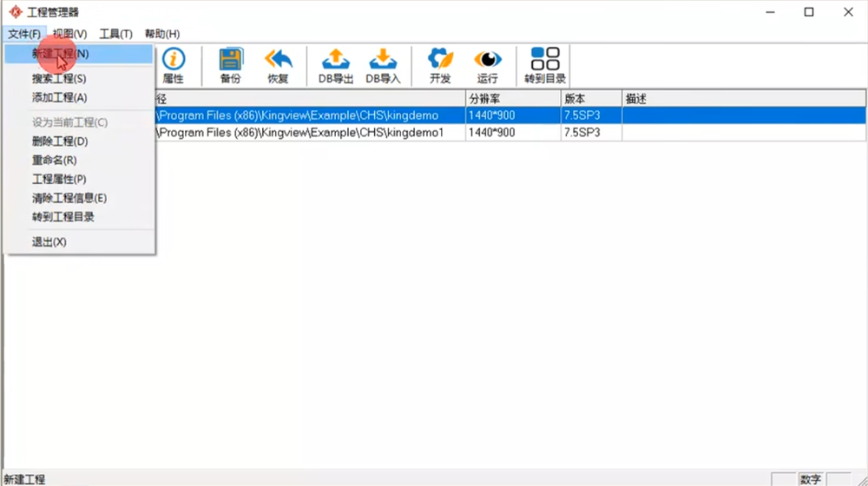Click the 版本 column header

tap(591, 99)
